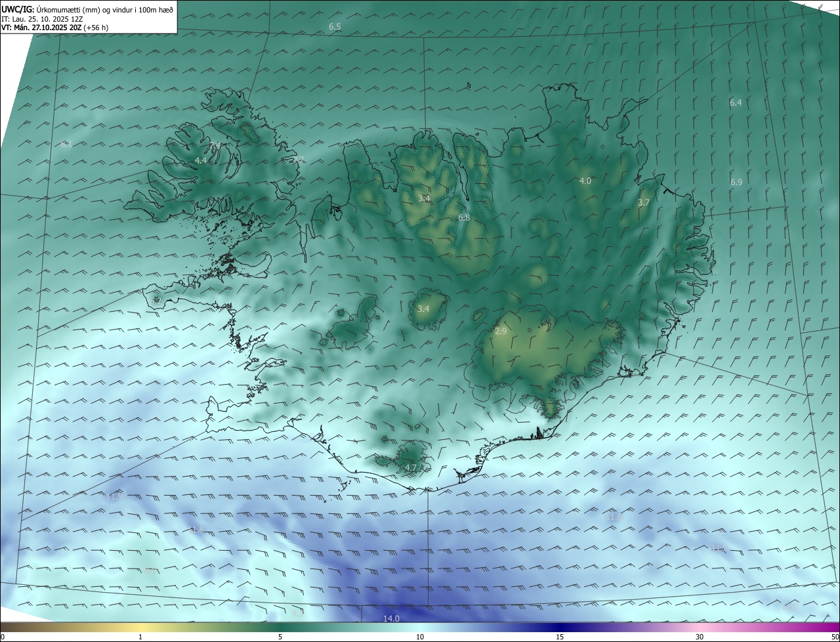
Task: Click the forecast offset "(+56 h)"
Action: coord(96,28)
